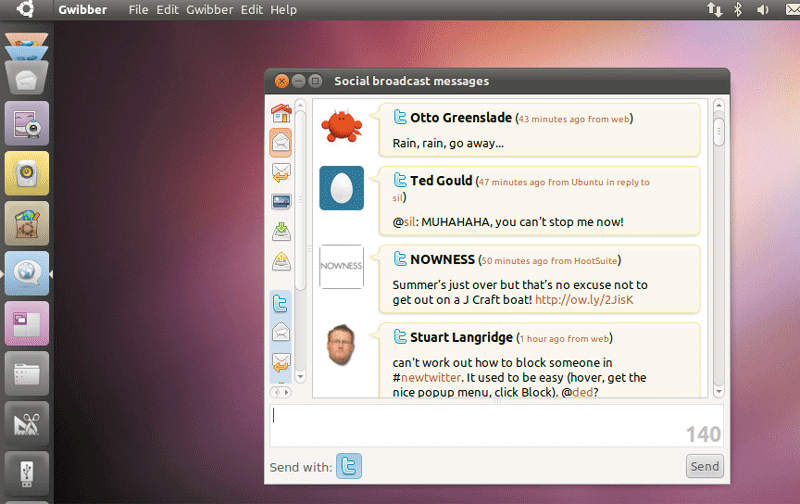Open the File menu
This screenshot has height=504, width=800.
(138, 9)
